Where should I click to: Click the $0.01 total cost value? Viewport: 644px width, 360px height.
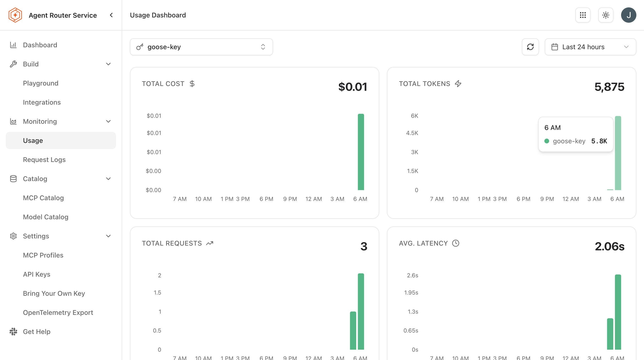[353, 87]
